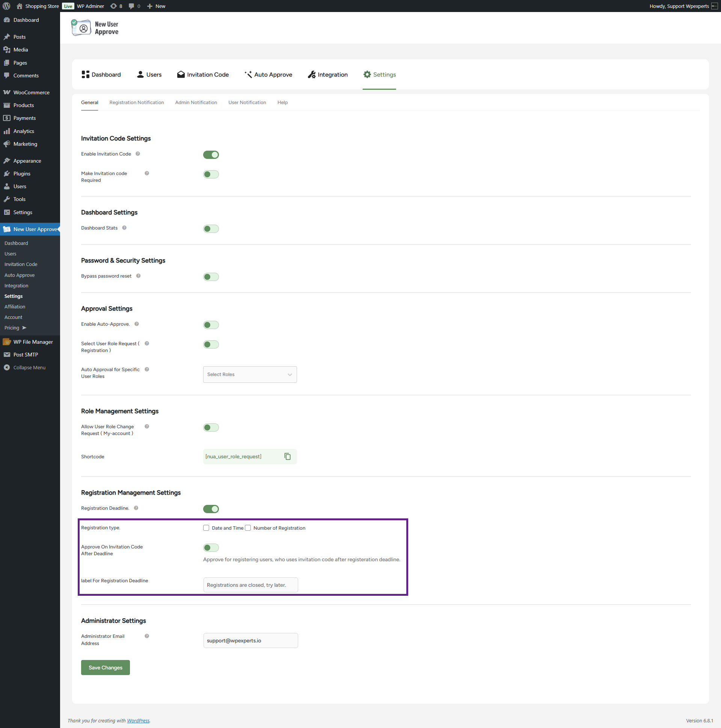Image resolution: width=721 pixels, height=728 pixels.
Task: Click help icon beside Bypass password reset
Action: [138, 276]
